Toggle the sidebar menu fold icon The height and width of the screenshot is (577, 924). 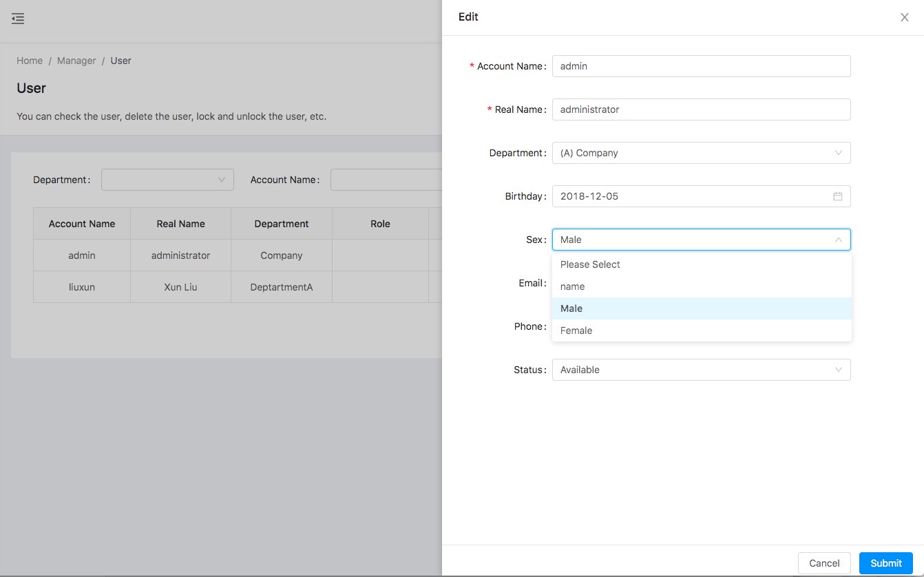[18, 19]
